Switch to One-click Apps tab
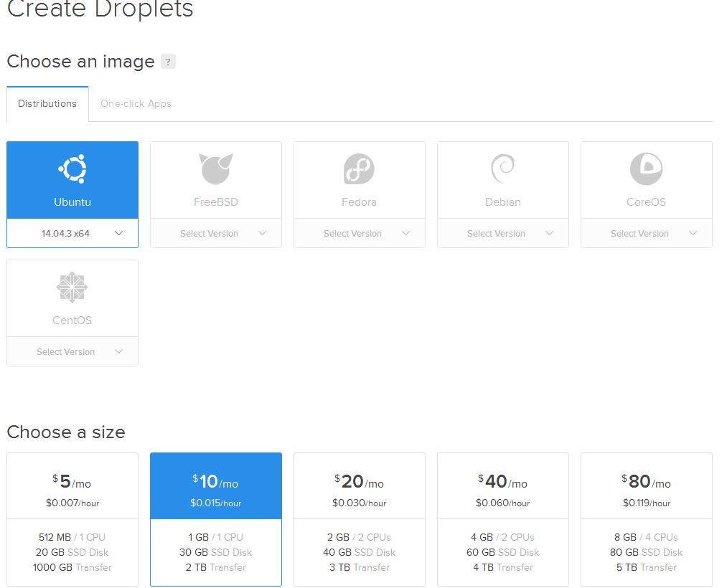Screen dimensions: 727x588 click(136, 104)
